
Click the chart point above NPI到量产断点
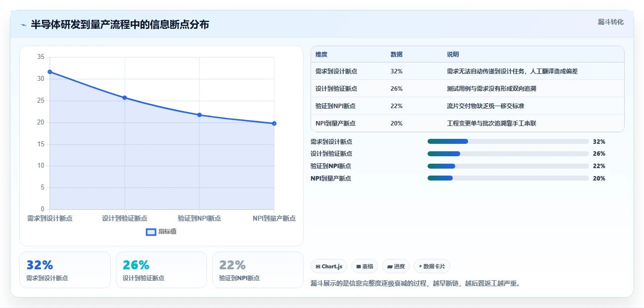coord(274,123)
